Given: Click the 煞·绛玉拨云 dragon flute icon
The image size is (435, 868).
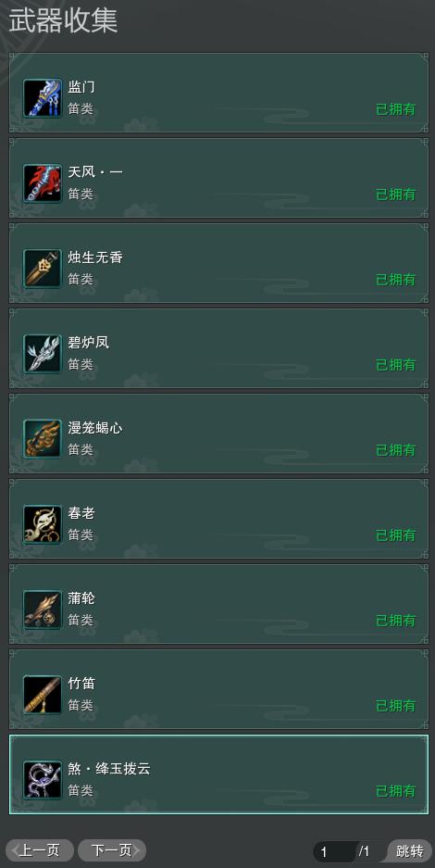Looking at the screenshot, I should (43, 780).
